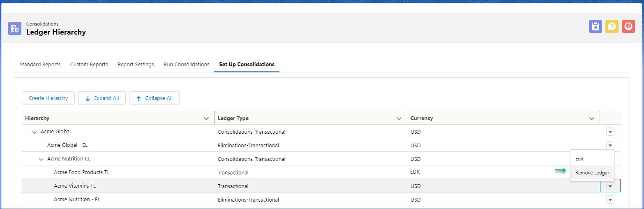The height and width of the screenshot is (209, 644).
Task: Open row actions menu for Acme Global - EL
Action: (610, 145)
